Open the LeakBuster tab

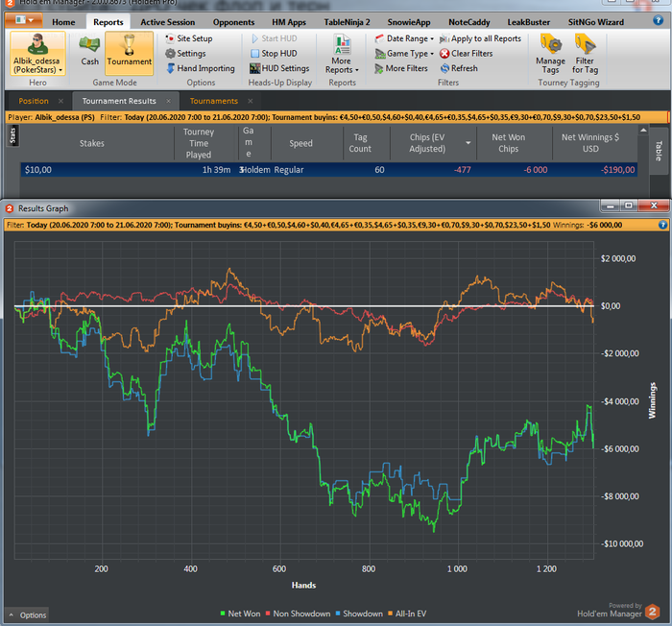[528, 22]
